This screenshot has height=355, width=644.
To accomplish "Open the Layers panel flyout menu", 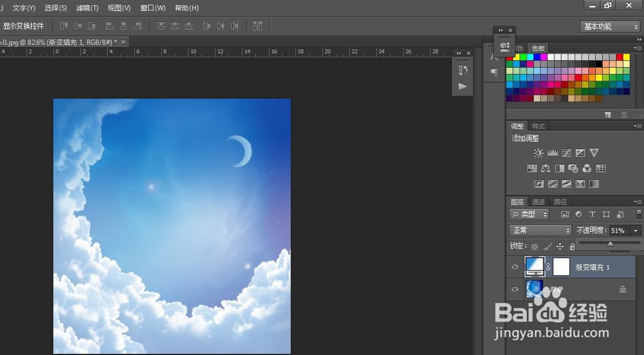I will pos(638,201).
